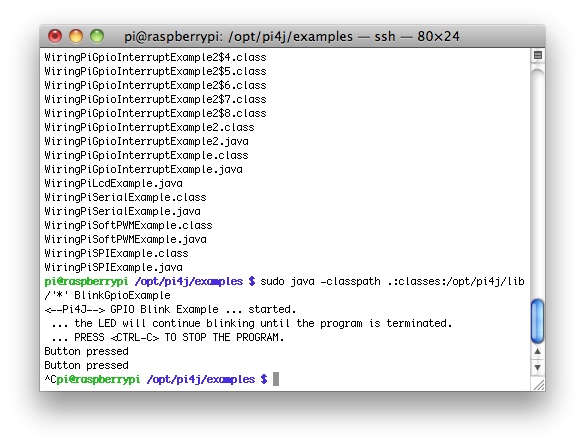The image size is (585, 446).
Task: Close the terminal window with red button
Action: tap(55, 36)
